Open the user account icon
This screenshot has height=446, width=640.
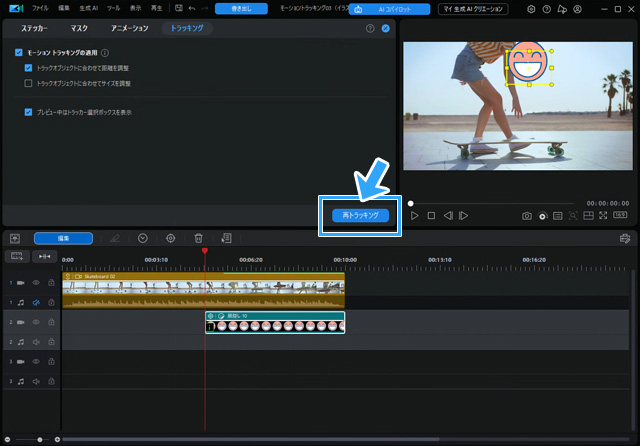(577, 9)
